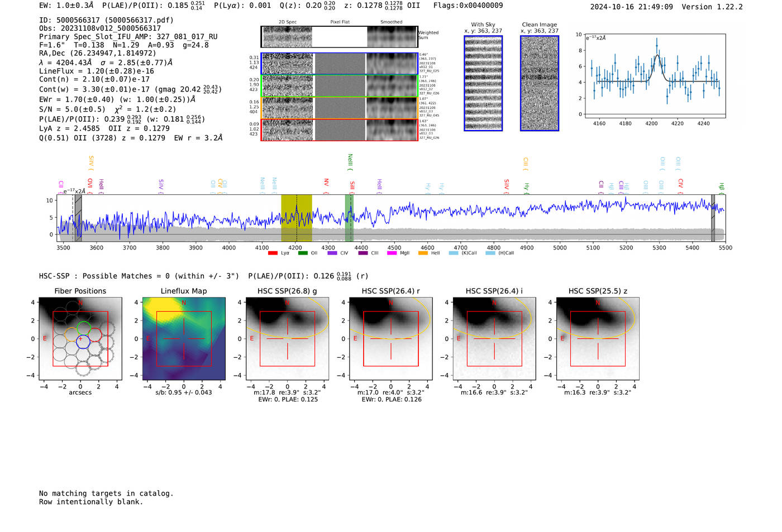782x532 pixels.
Task: Select the Weighted Sum 2D spectrum row
Action: coord(340,37)
